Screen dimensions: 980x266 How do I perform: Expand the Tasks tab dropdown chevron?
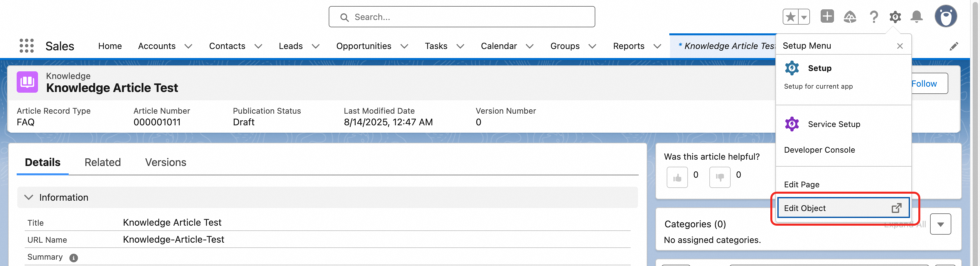(460, 46)
